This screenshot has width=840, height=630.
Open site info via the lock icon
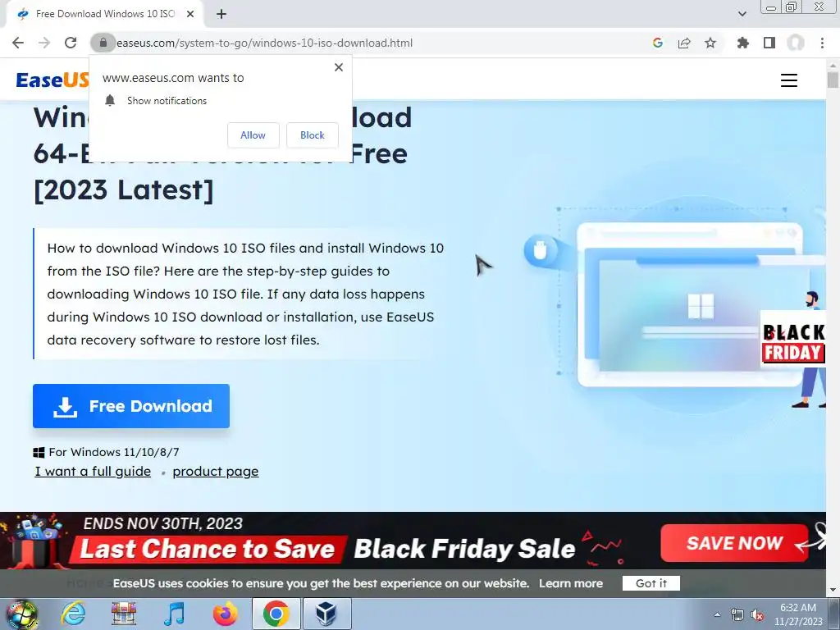pos(103,43)
